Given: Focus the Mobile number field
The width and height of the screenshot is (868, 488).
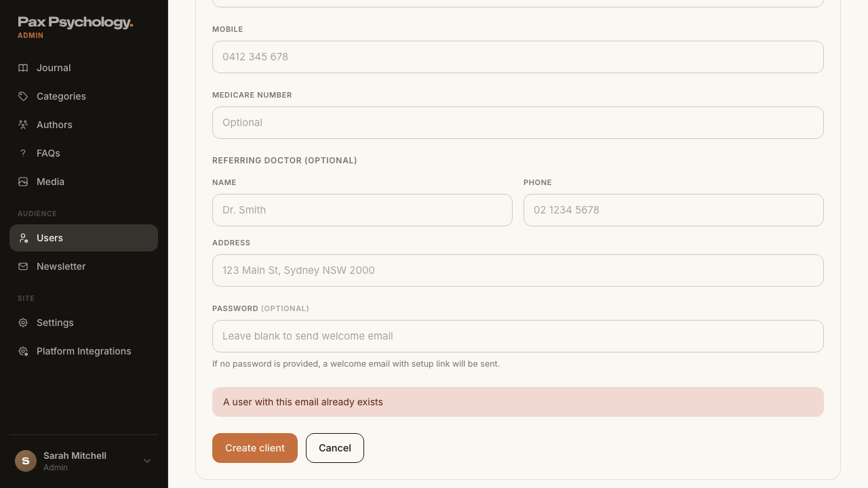Looking at the screenshot, I should tap(518, 57).
